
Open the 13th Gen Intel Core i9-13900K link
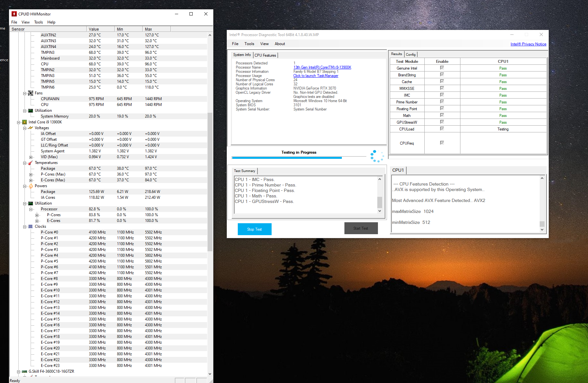click(322, 67)
